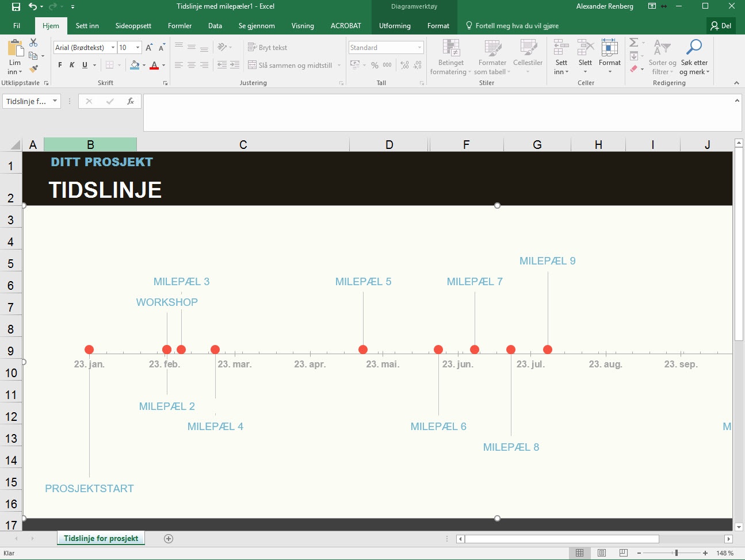Click Fortell meg hva du vil gjøre
This screenshot has height=560, width=745.
pyautogui.click(x=512, y=26)
